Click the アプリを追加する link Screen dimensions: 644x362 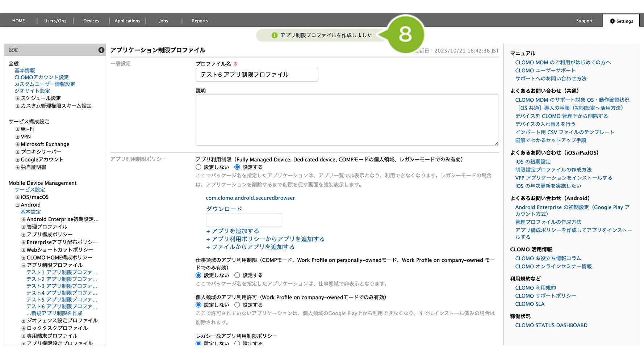tap(233, 231)
